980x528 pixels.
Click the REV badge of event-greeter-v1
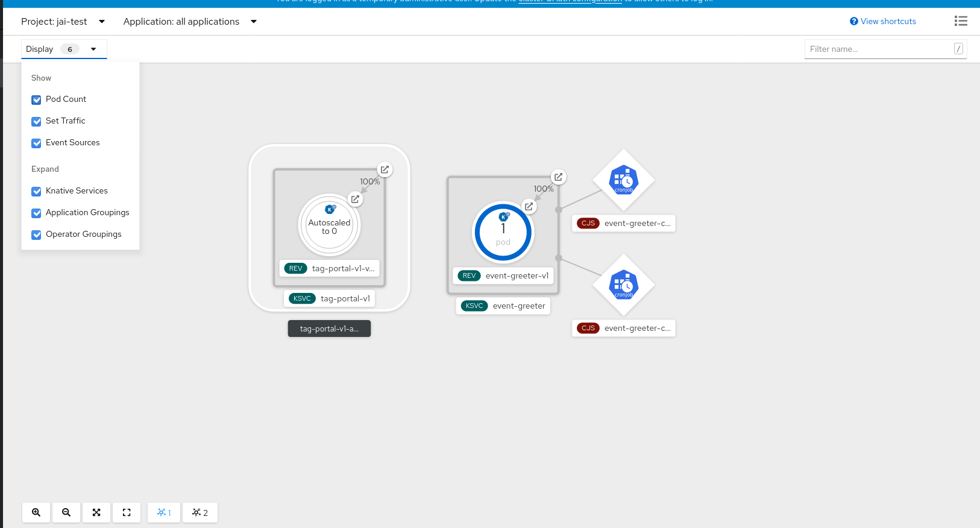[469, 275]
